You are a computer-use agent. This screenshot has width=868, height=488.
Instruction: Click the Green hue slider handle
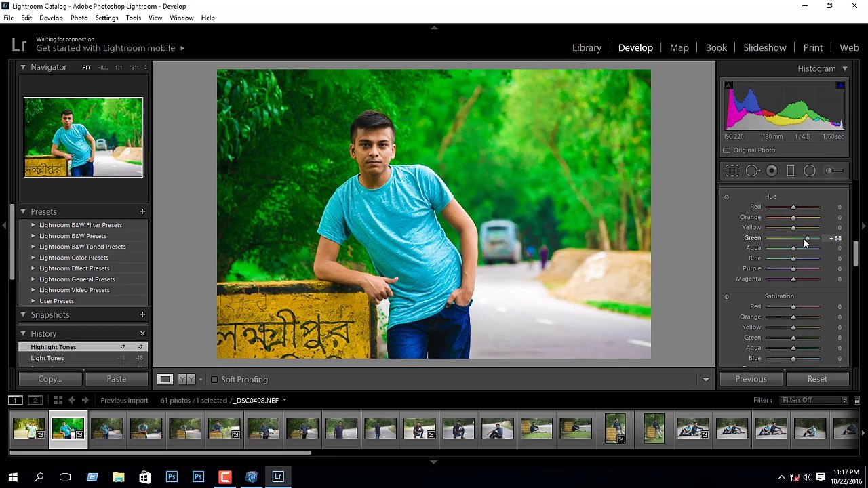click(806, 238)
